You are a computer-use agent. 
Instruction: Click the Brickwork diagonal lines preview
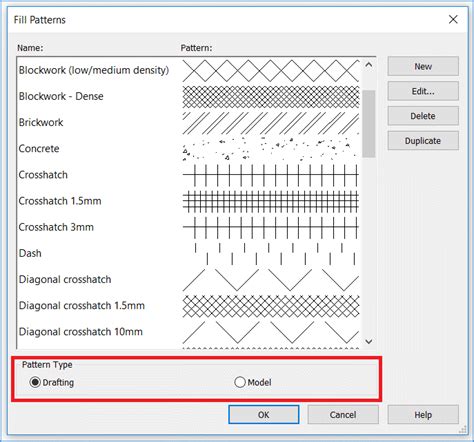(x=271, y=123)
